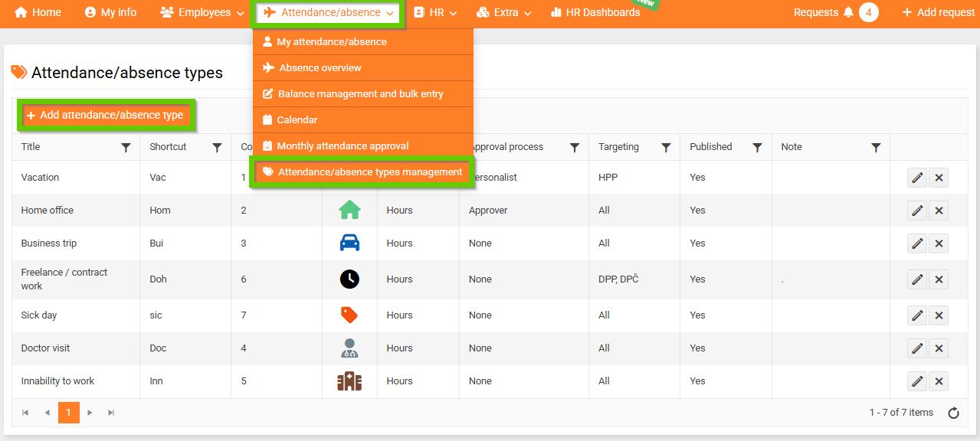Expand the HR menu
The image size is (980, 441).
pos(434,12)
